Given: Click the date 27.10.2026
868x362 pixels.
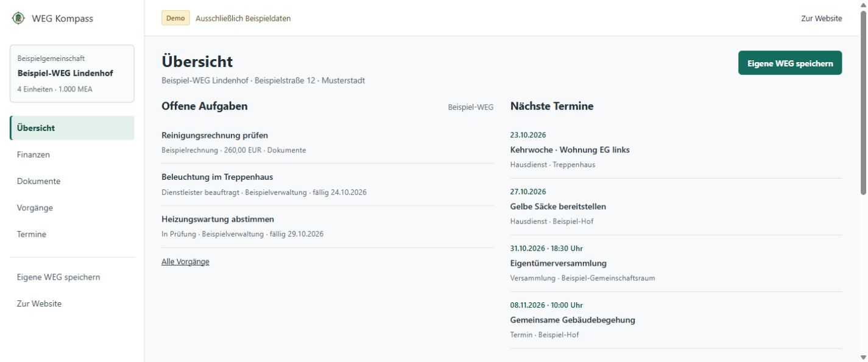Looking at the screenshot, I should pyautogui.click(x=528, y=192).
